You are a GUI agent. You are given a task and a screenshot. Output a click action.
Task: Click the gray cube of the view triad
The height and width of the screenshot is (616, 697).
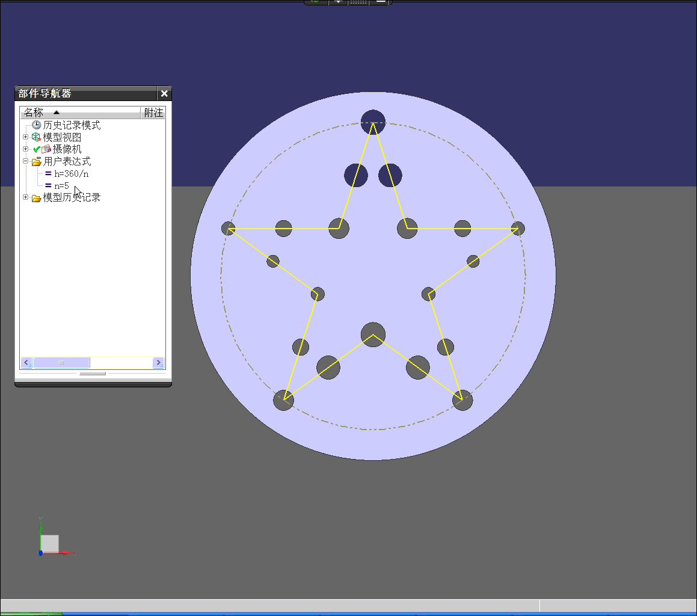50,543
